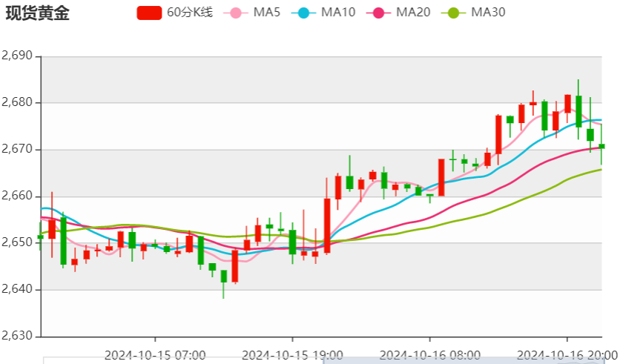Toggle the MA30 moving average legend

coord(473,13)
